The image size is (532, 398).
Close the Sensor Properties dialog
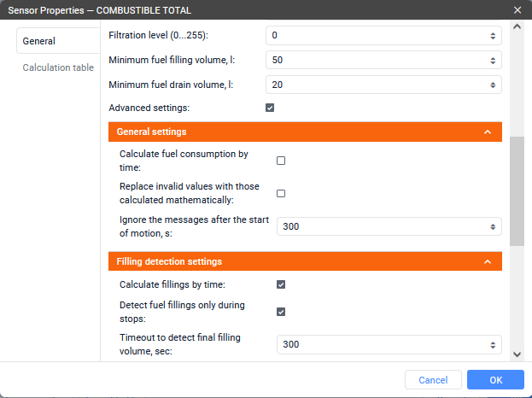517,10
